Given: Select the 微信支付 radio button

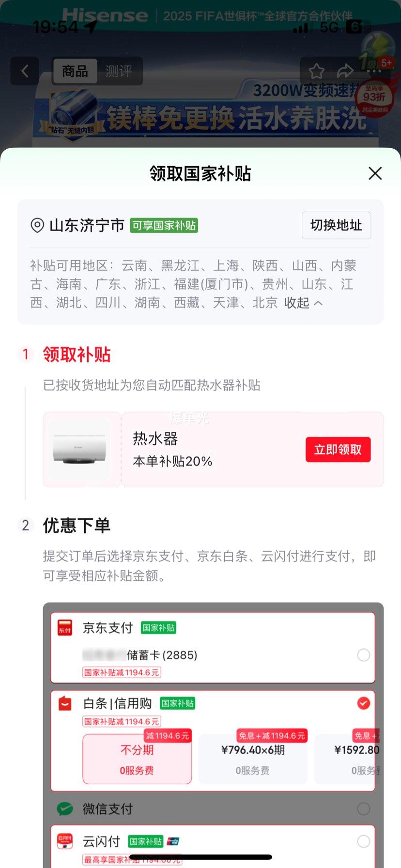Looking at the screenshot, I should click(363, 808).
